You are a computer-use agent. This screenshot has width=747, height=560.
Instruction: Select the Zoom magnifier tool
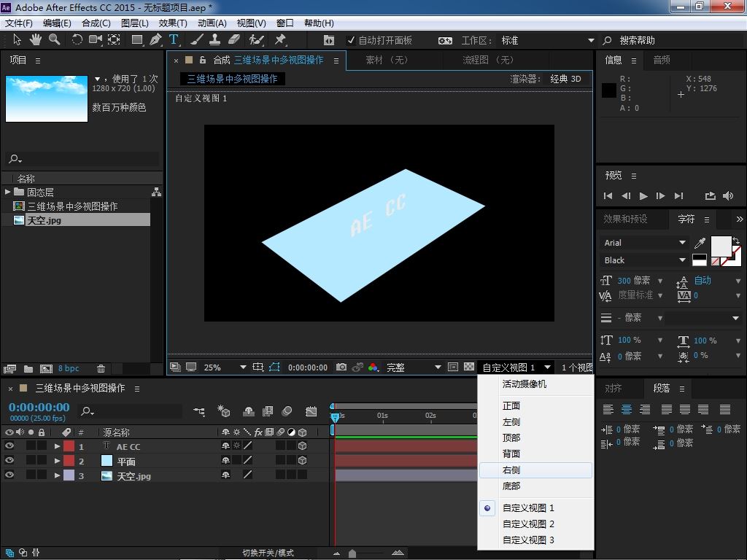[x=54, y=40]
